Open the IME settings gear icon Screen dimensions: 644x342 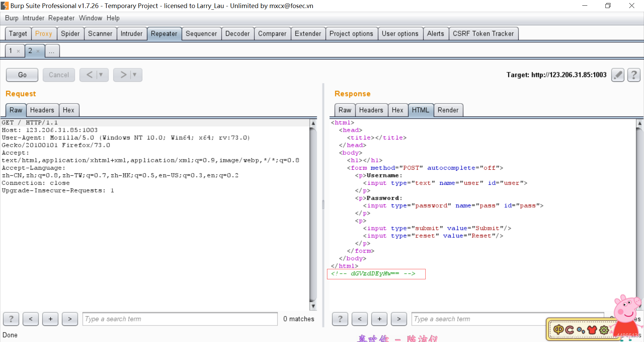tap(604, 330)
